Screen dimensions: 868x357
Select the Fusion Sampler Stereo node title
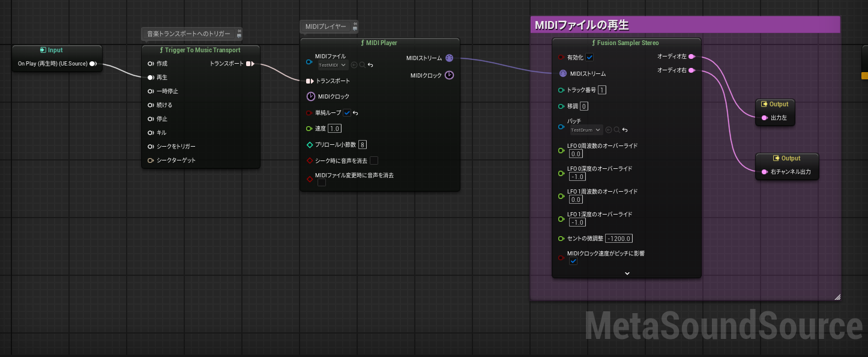(x=628, y=43)
